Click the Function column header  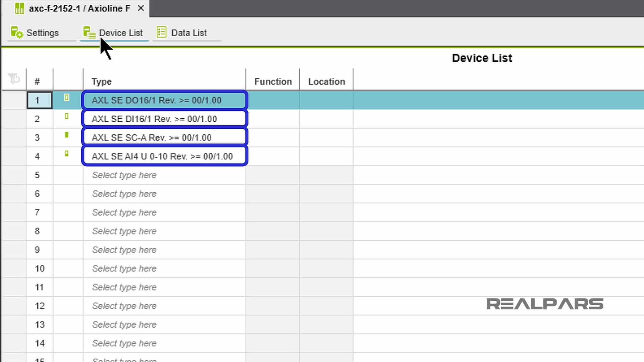click(273, 81)
